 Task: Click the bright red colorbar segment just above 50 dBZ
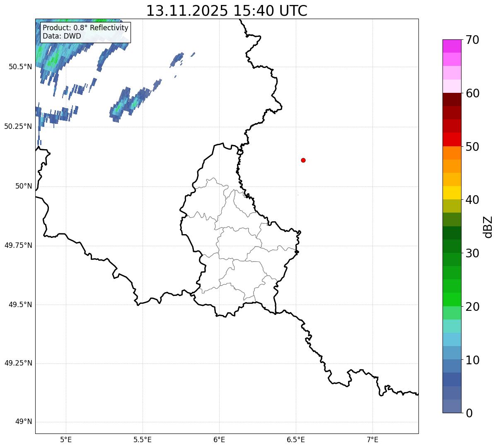tap(452, 140)
